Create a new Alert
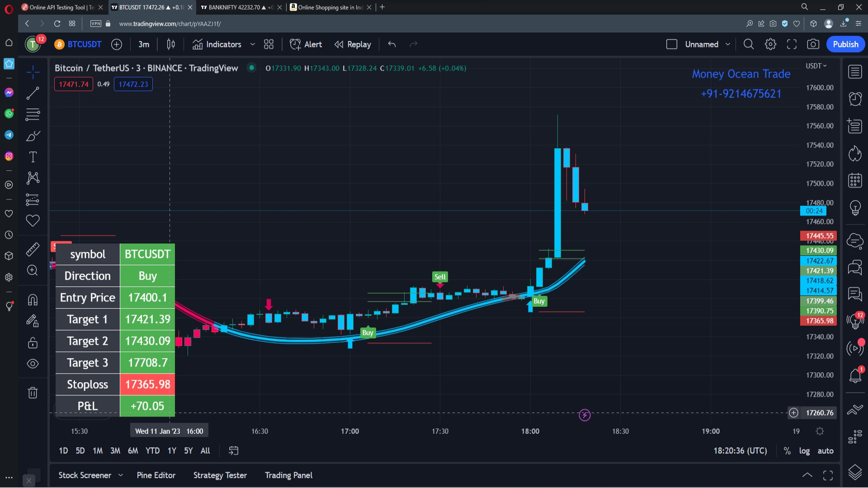 tap(306, 44)
